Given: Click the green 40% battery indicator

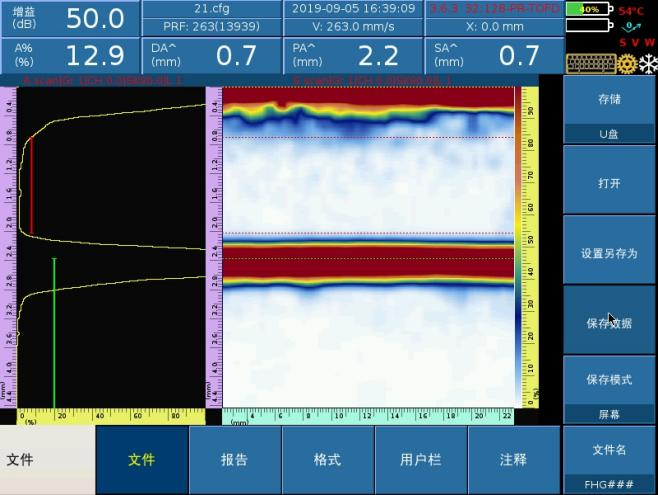Looking at the screenshot, I should [x=588, y=9].
